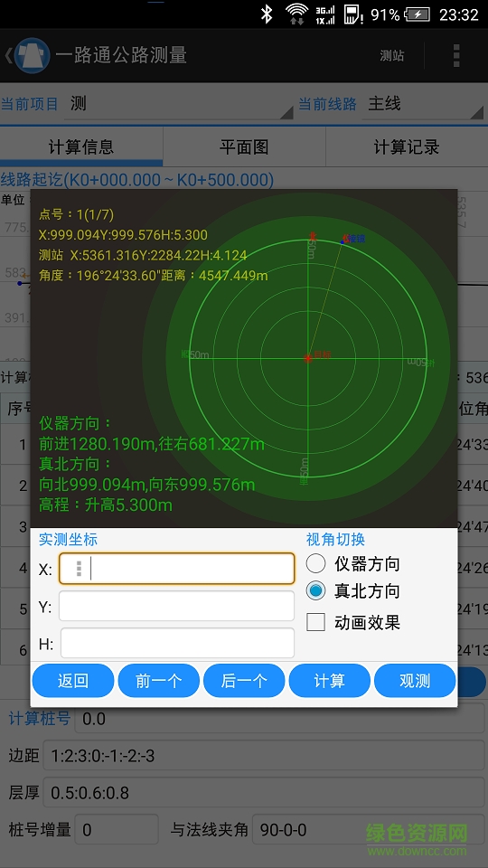Screen dimensions: 488x868
Task: Click the 观测 button
Action: [x=415, y=680]
